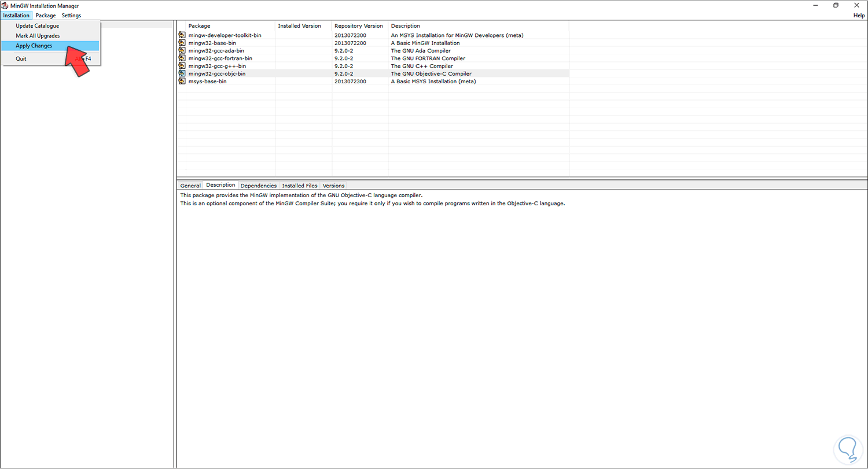Image resolution: width=868 pixels, height=469 pixels.
Task: Click the 'A Basic MinGW Installation' description
Action: pos(425,43)
